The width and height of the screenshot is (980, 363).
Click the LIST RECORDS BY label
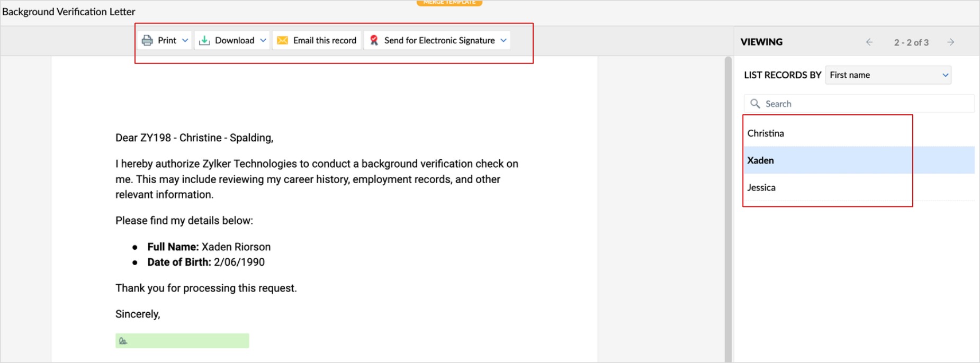click(783, 75)
